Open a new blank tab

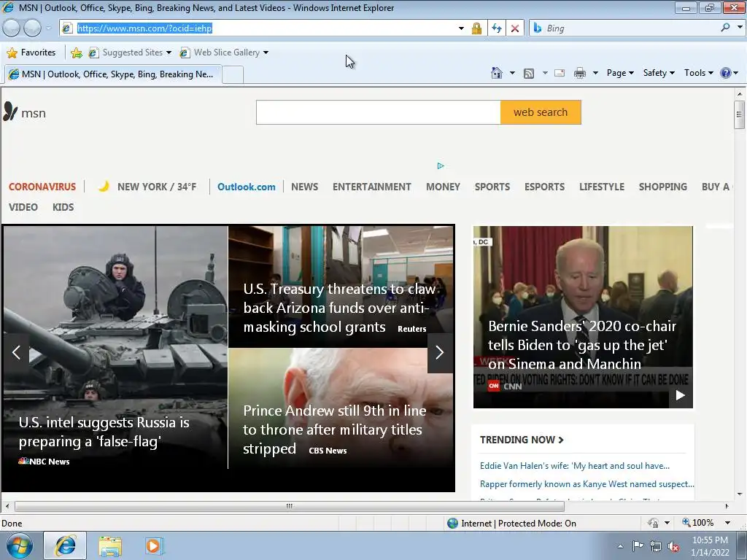(x=233, y=75)
